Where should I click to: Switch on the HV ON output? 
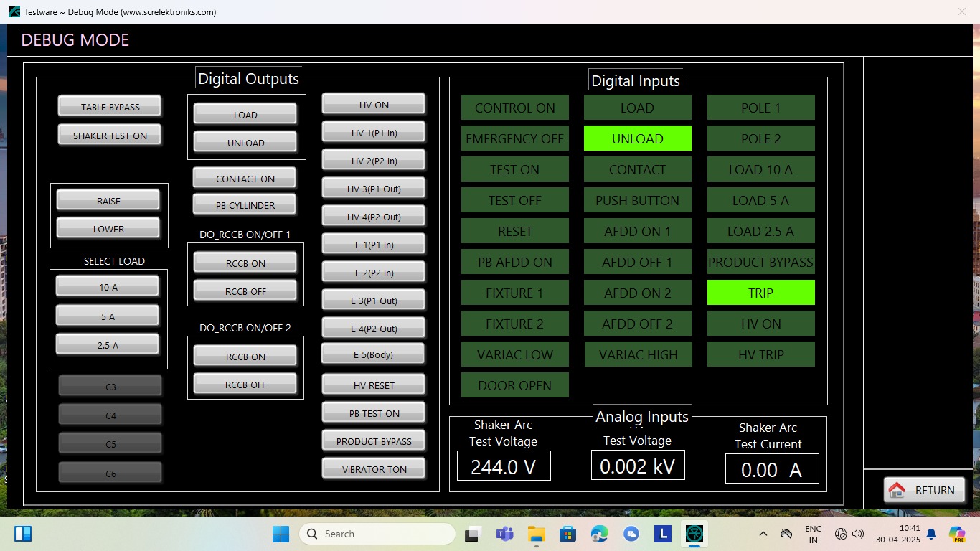click(x=374, y=105)
